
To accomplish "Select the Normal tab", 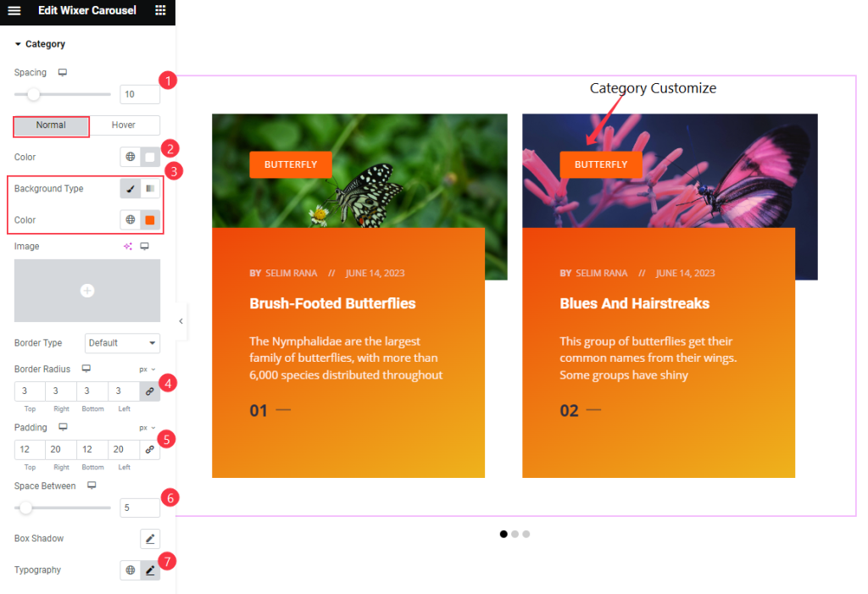I will coord(51,125).
